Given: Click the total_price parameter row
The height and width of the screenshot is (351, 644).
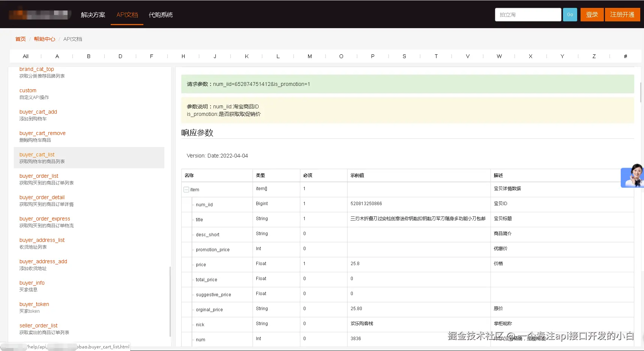Looking at the screenshot, I should point(408,279).
